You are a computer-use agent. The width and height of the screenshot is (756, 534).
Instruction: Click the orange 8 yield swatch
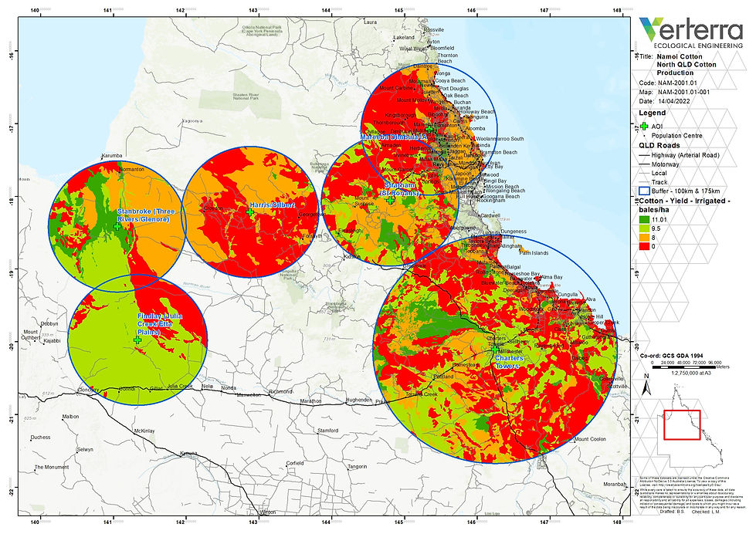coord(643,238)
